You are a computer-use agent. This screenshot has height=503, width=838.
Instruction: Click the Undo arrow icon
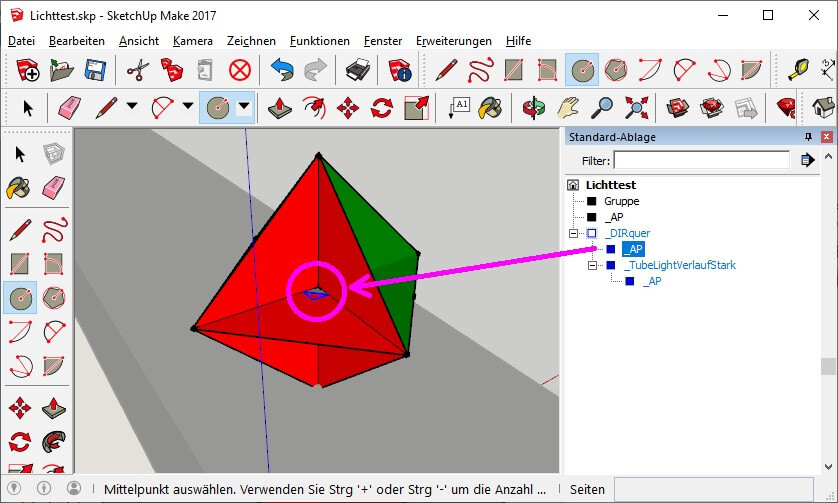[x=282, y=70]
